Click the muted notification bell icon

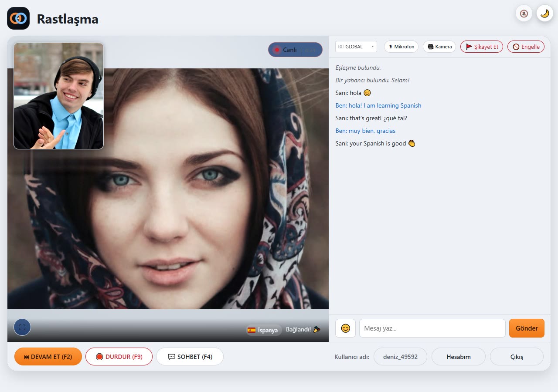pos(524,14)
